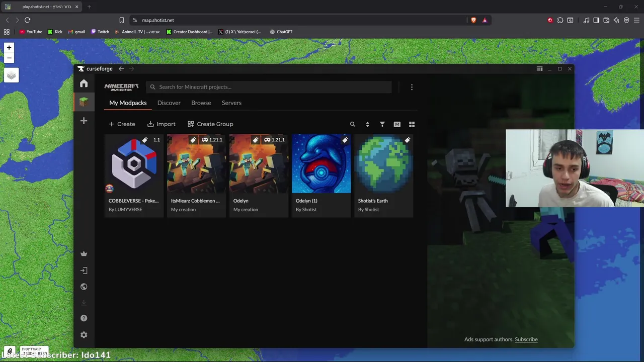Go back in the browser
Image resolution: width=644 pixels, height=362 pixels.
[7, 20]
